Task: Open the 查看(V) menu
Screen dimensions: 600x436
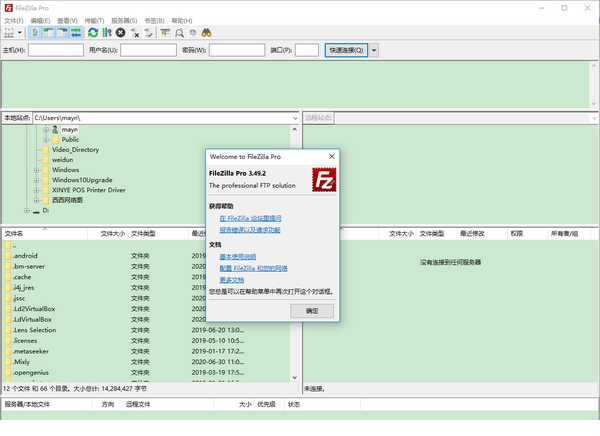Action: 67,21
